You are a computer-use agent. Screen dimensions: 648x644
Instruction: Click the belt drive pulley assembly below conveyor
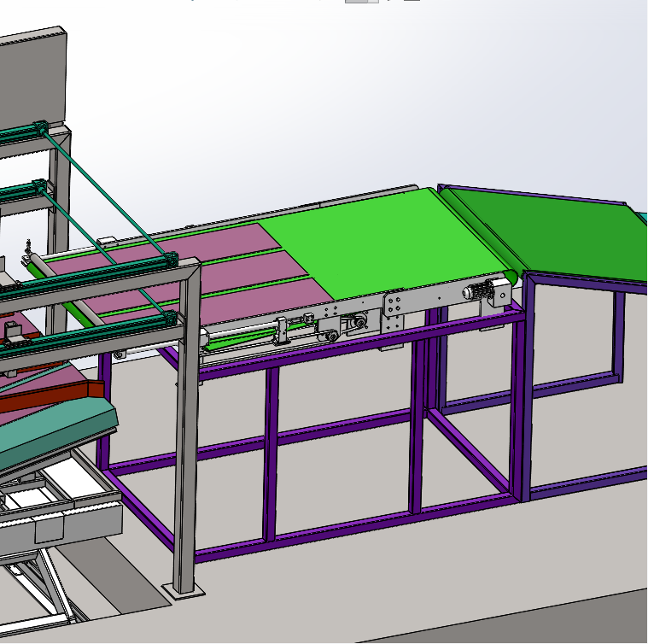(x=343, y=326)
